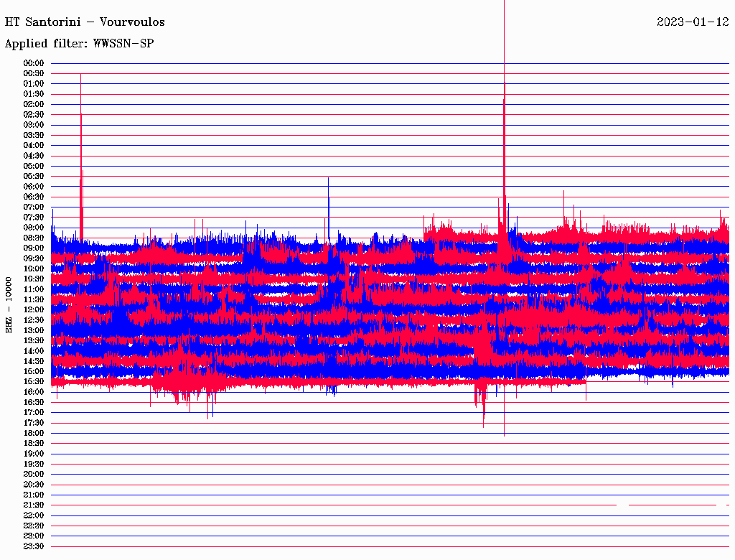
Task: Select the 09:00 time label
Action: pyautogui.click(x=34, y=248)
